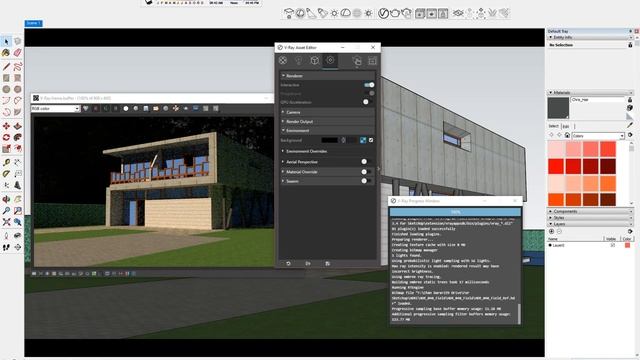Click save image icon in frame buffer
Viewport: 640px width, 360px height.
146,109
